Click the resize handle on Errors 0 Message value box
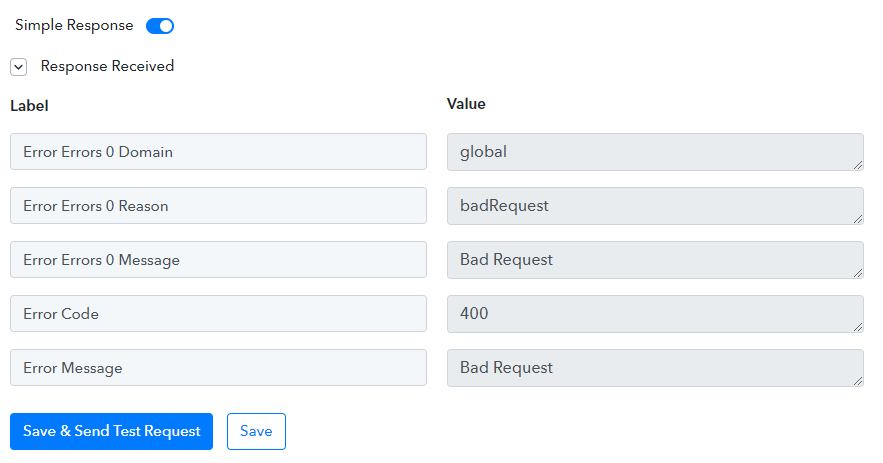 (x=858, y=273)
